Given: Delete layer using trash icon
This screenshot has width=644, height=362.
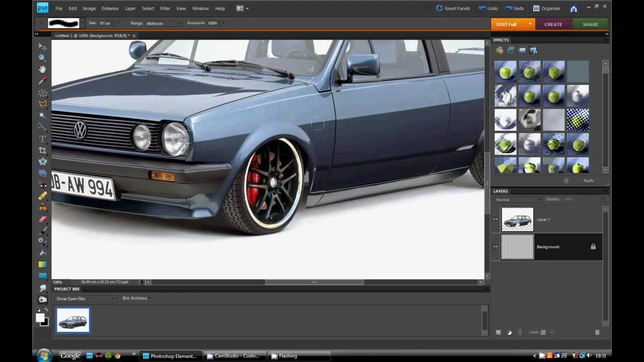Looking at the screenshot, I should tap(597, 332).
